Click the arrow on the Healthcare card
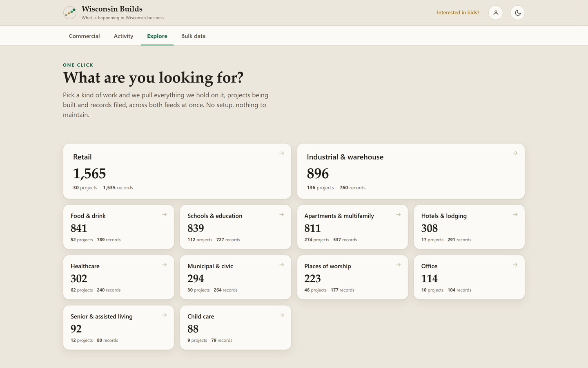The image size is (588, 368). pos(165,265)
